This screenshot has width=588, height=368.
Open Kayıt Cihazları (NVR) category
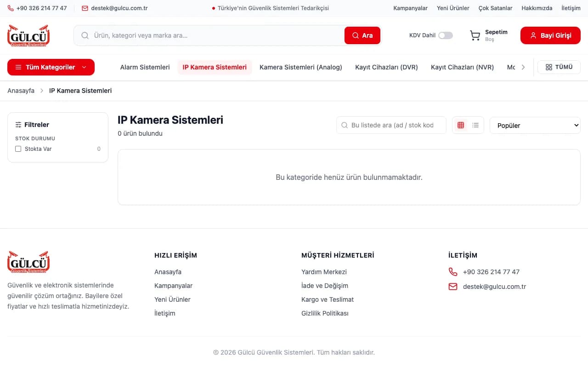pos(462,67)
